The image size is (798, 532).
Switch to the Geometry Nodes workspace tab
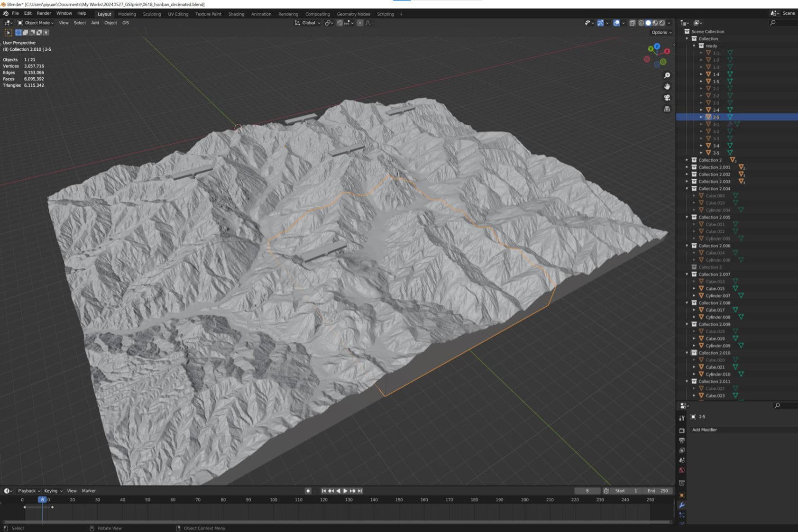353,14
